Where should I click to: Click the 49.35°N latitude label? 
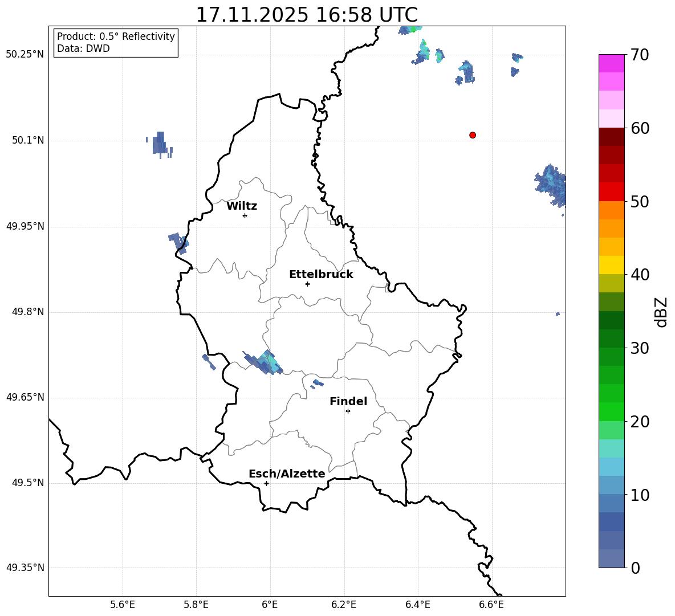(25, 568)
